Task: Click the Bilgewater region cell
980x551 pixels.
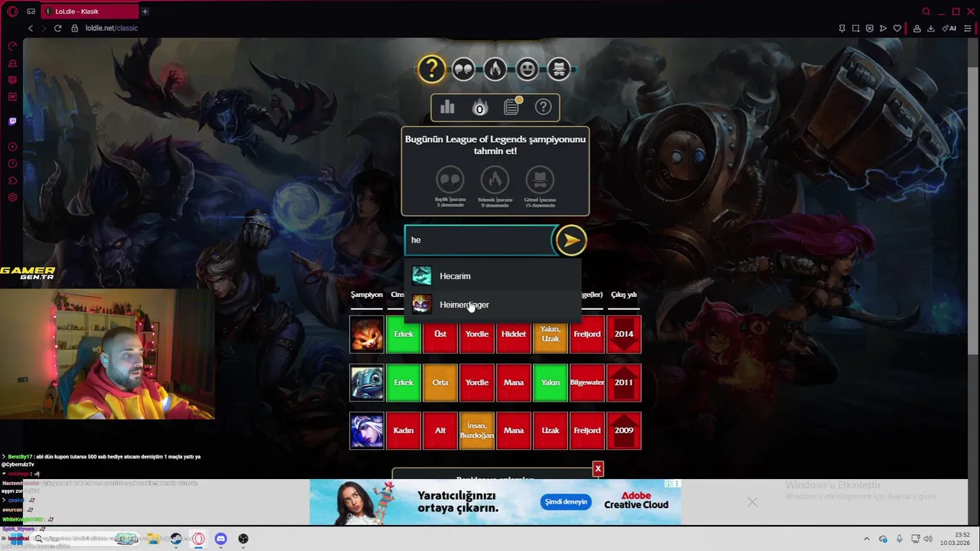Action: pos(587,383)
